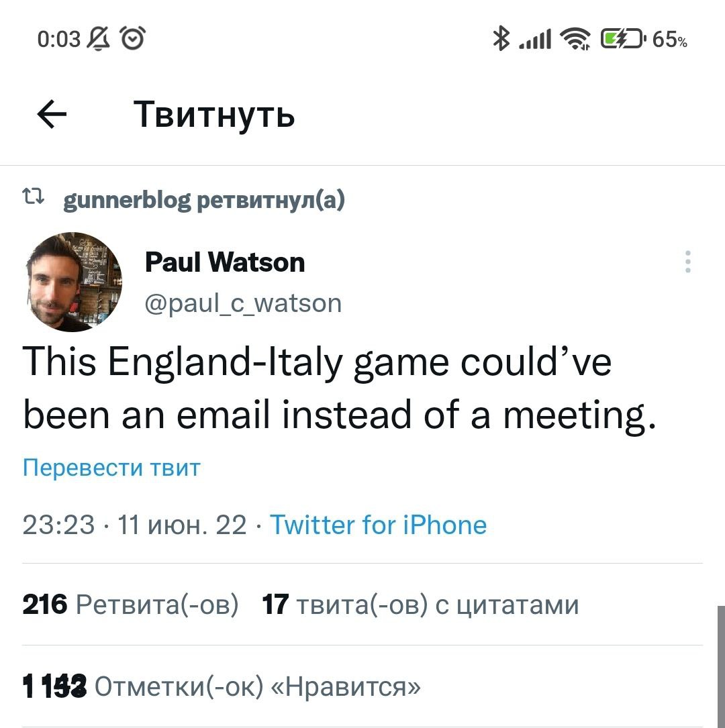Tap the alarm clock status icon
725x728 pixels.
[x=132, y=40]
